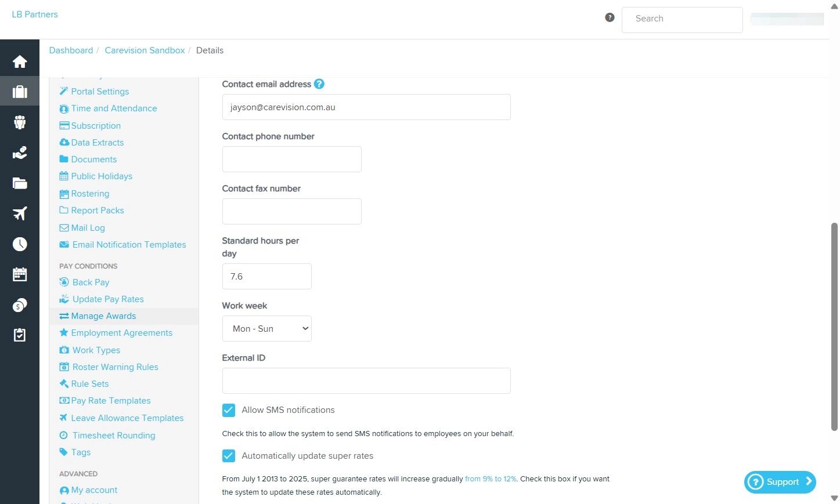
Task: Toggle Automatically update super rates checkbox
Action: [x=229, y=456]
